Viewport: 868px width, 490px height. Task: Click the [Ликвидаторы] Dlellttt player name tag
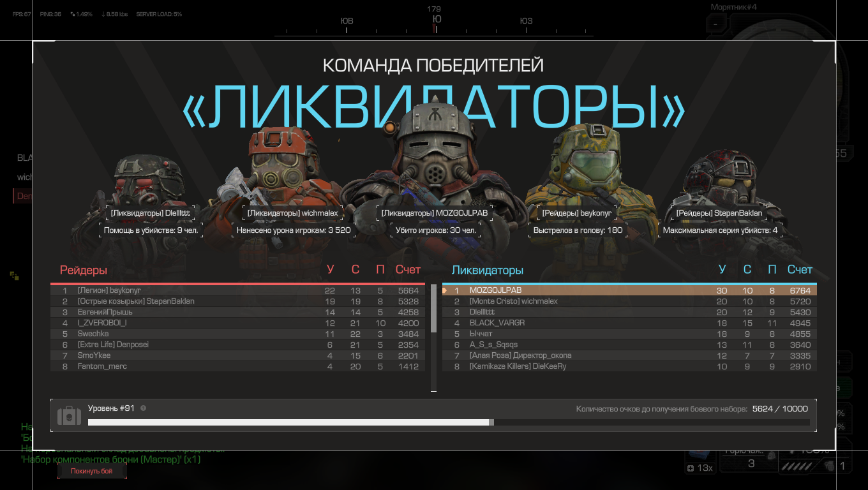(x=151, y=212)
